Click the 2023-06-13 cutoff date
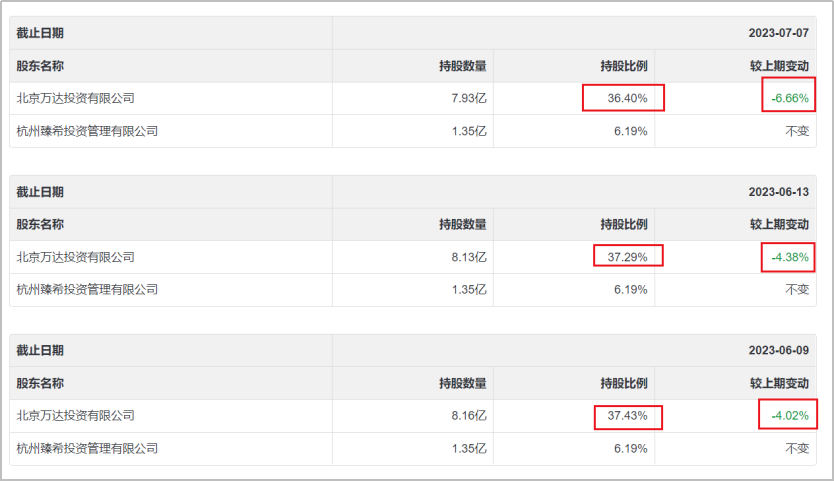 [779, 192]
